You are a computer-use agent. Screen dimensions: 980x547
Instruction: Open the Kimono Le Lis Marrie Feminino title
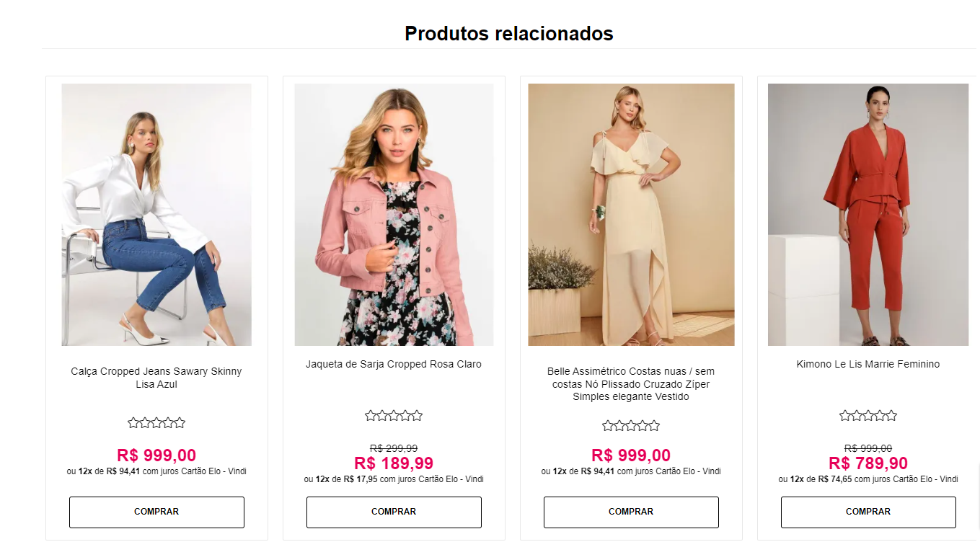click(x=868, y=365)
